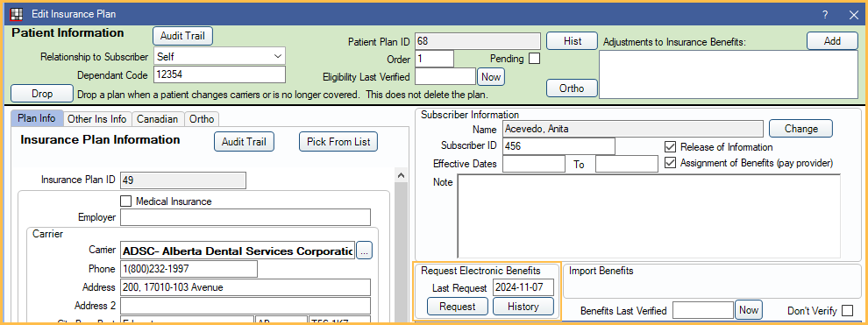
Task: Switch to the Other Ins Info tab
Action: click(96, 119)
